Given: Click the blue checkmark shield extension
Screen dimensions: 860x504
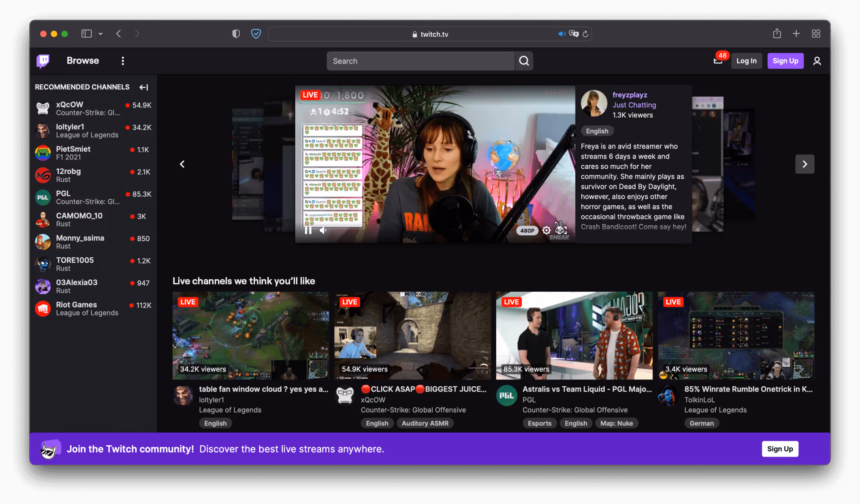Looking at the screenshot, I should [256, 34].
